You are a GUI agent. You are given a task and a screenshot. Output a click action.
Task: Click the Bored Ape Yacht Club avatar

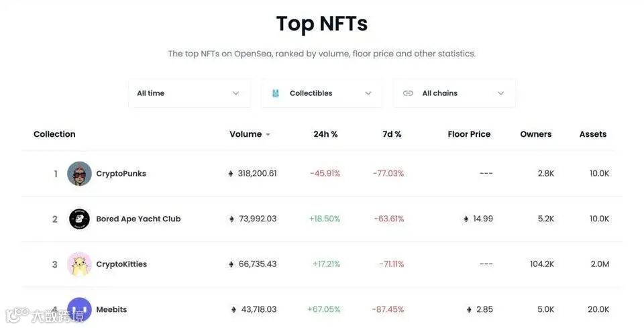coord(79,219)
